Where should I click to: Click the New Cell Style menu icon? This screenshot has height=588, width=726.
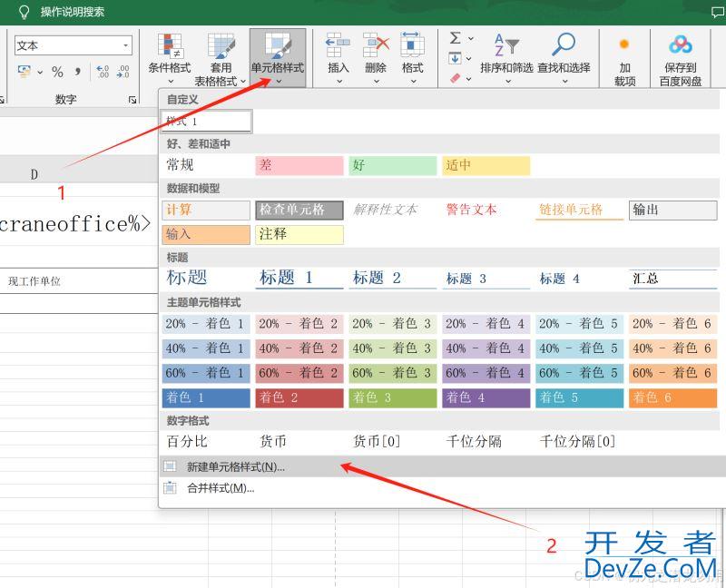click(171, 466)
